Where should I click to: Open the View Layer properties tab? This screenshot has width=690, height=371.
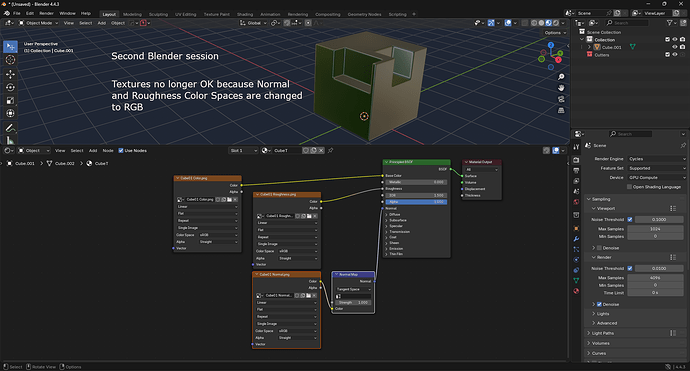576,181
